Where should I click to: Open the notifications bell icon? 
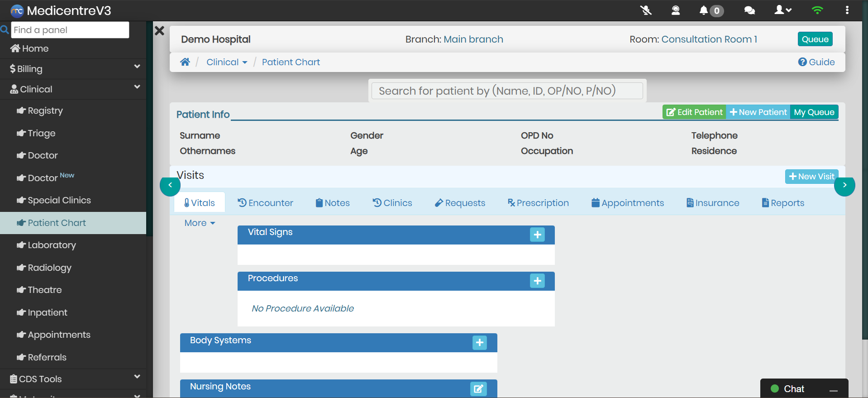(x=704, y=10)
